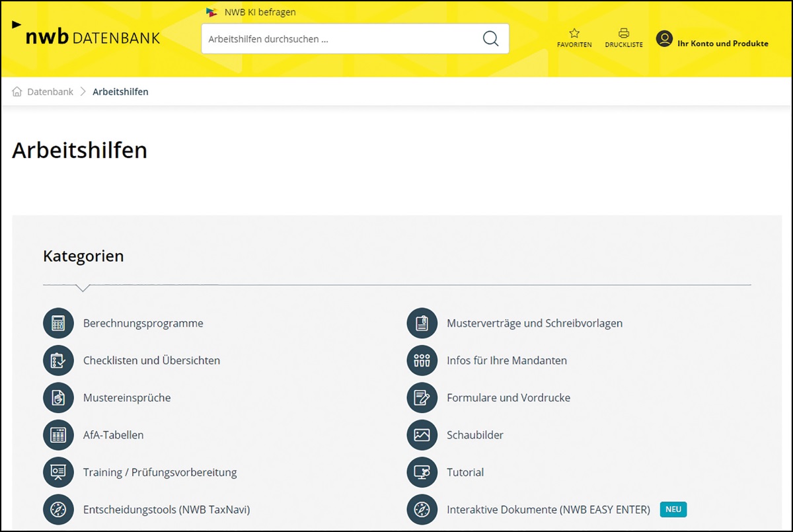The image size is (793, 532).
Task: Go to Datenbank in the breadcrumb
Action: click(x=50, y=92)
